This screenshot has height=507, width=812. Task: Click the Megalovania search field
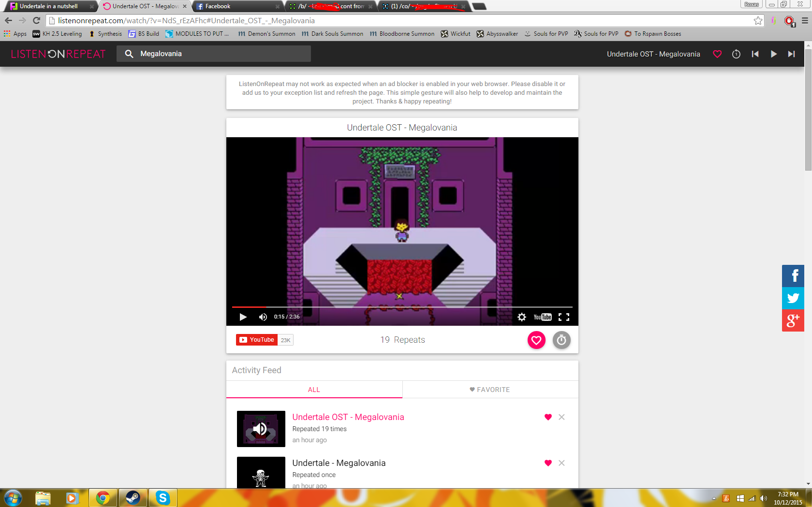point(220,54)
